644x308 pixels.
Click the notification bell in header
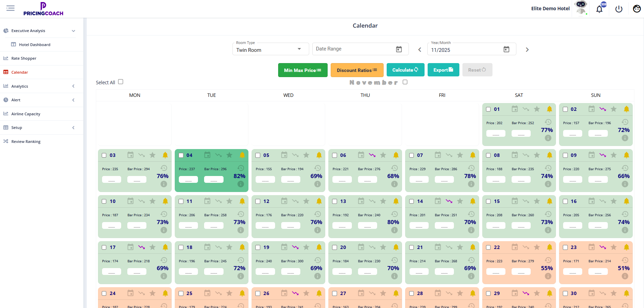599,9
